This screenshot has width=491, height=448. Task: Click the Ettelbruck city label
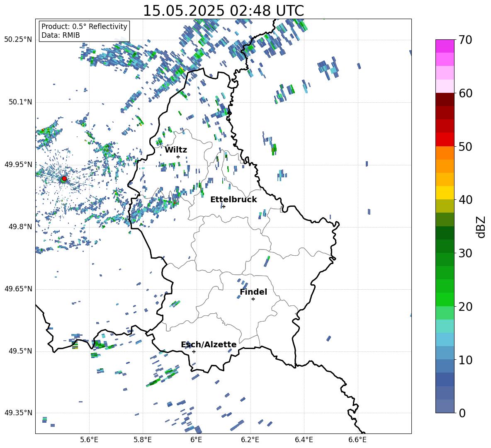point(233,200)
